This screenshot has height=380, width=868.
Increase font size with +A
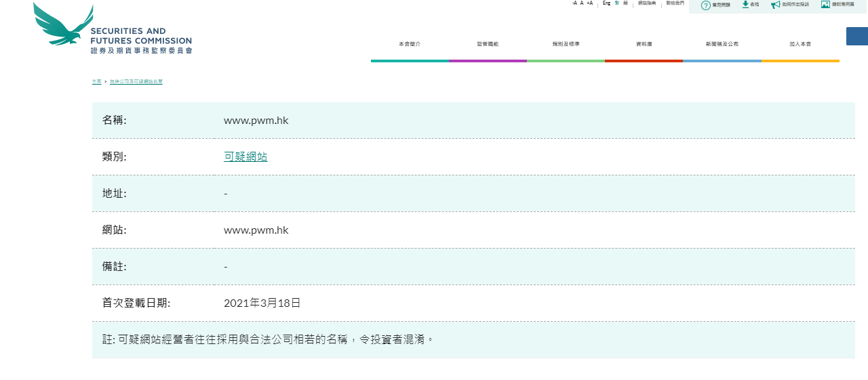[589, 3]
